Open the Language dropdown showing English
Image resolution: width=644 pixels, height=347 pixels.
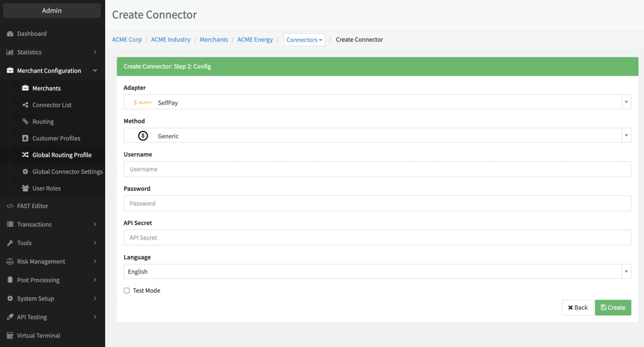tap(377, 271)
